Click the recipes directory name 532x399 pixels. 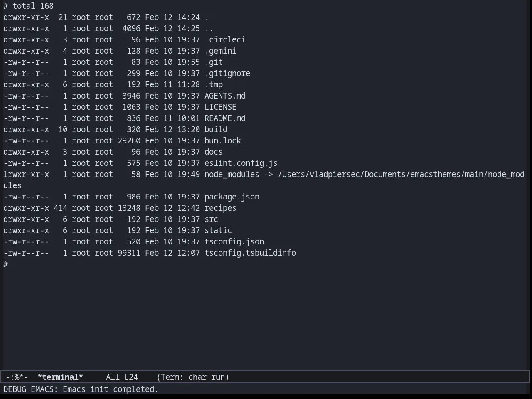point(220,208)
